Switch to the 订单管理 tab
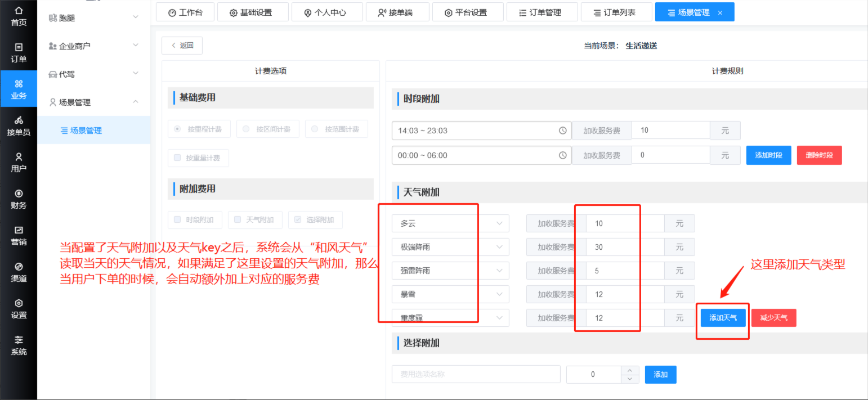868x400 pixels. 542,12
